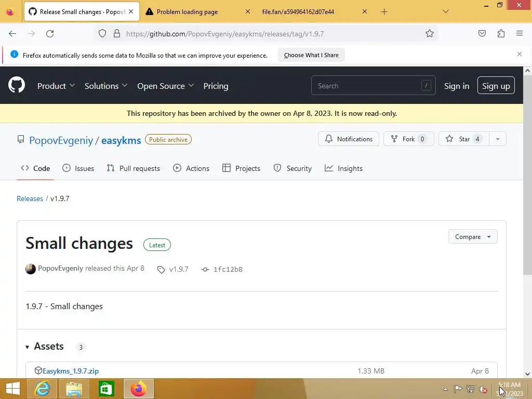Click the Notifications button
The height and width of the screenshot is (399, 532).
(x=349, y=139)
